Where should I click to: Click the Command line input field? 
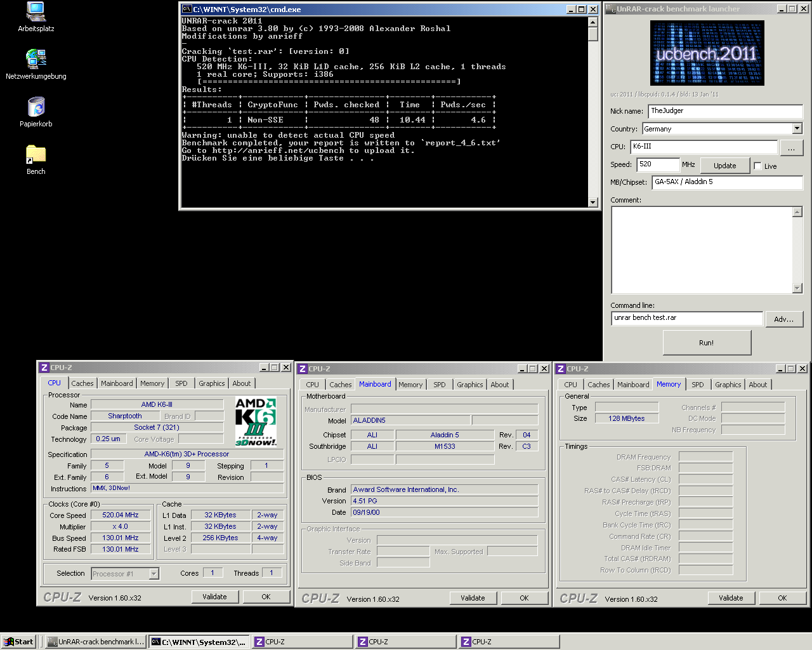(x=687, y=318)
